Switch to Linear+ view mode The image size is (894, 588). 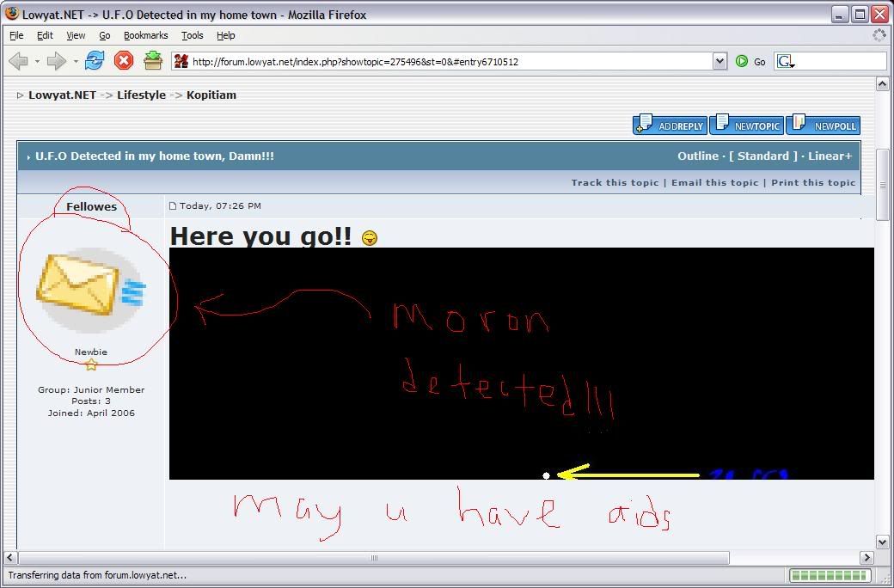[830, 156]
